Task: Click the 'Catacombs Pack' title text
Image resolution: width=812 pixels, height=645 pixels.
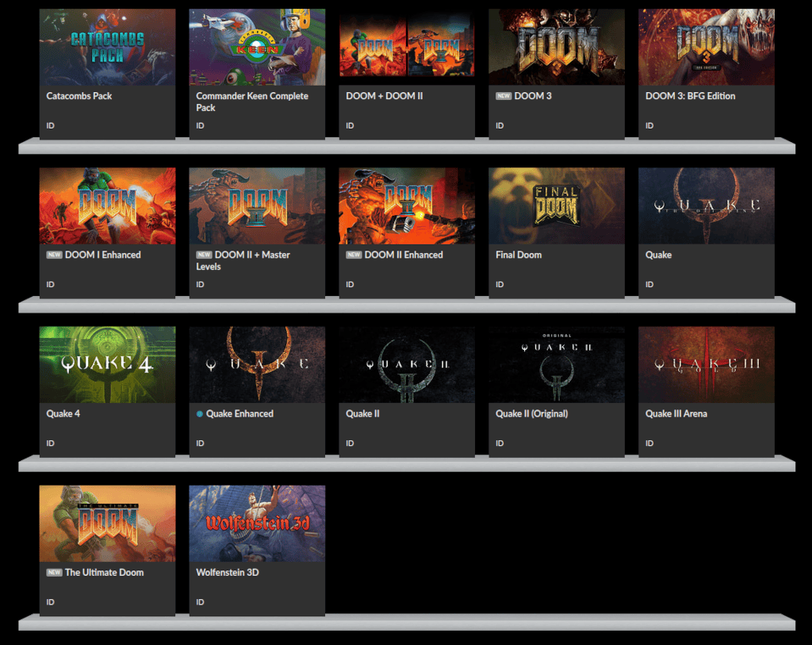Action: pyautogui.click(x=79, y=96)
